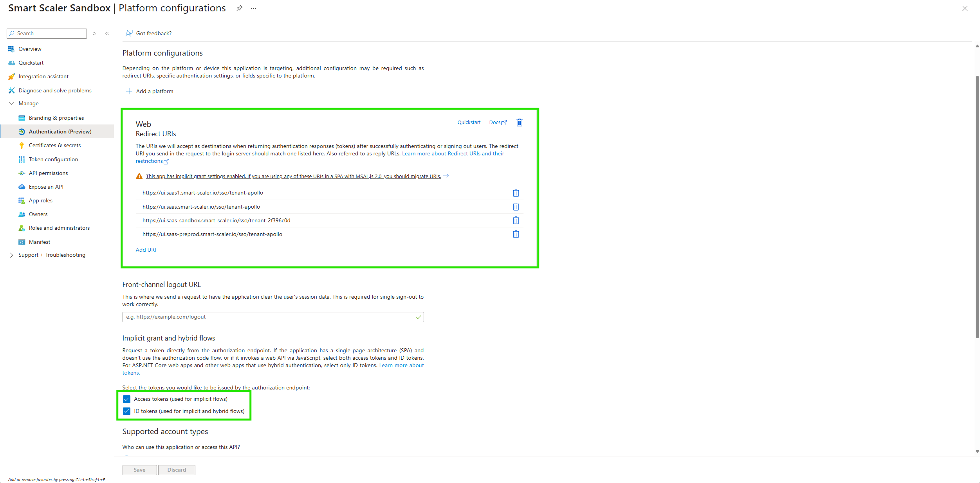Viewport: 980px width, 483px height.
Task: Open the Web platform Quickstart link
Action: click(x=469, y=123)
